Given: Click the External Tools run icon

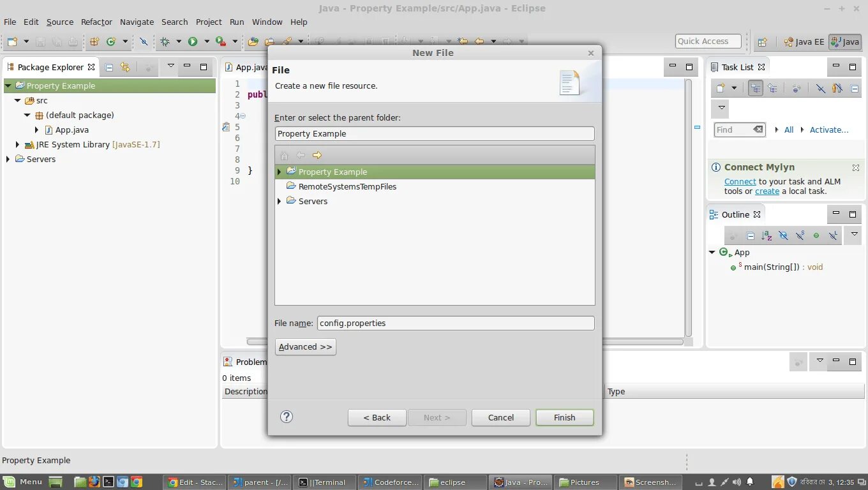Looking at the screenshot, I should coord(220,41).
